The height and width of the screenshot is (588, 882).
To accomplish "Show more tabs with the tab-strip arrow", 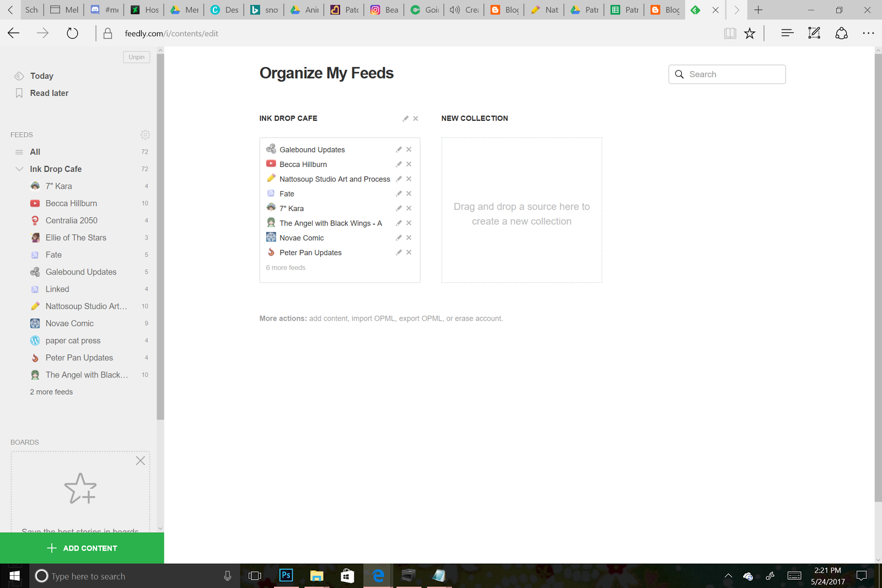I will (x=736, y=10).
